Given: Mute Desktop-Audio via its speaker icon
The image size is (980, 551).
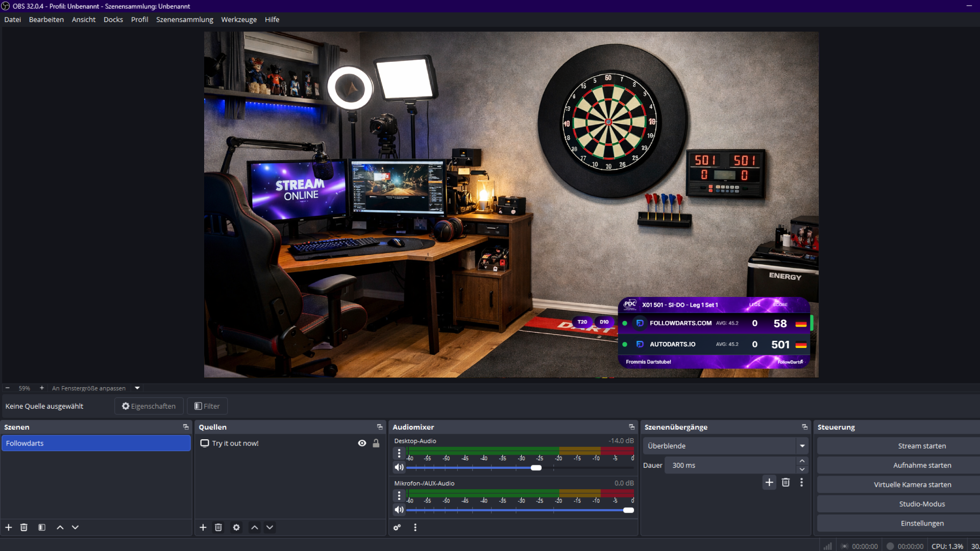Looking at the screenshot, I should (x=399, y=467).
